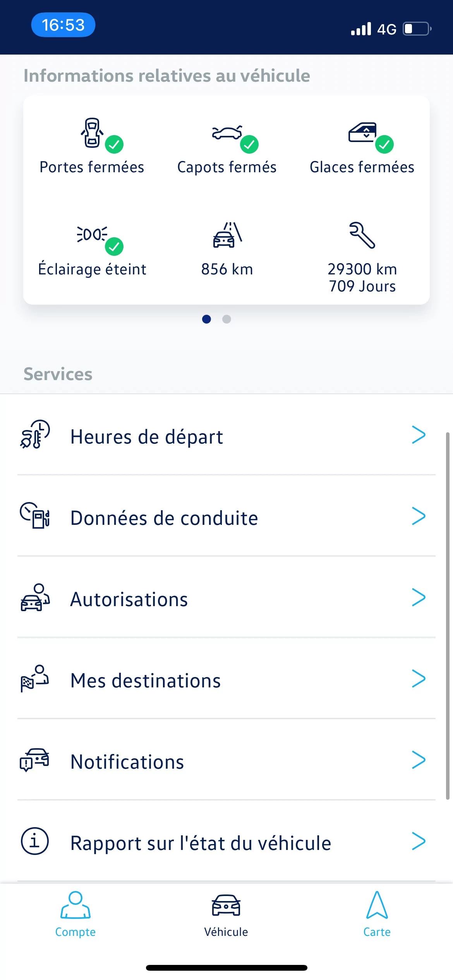
Task: Select the first page indicator dot
Action: (206, 319)
